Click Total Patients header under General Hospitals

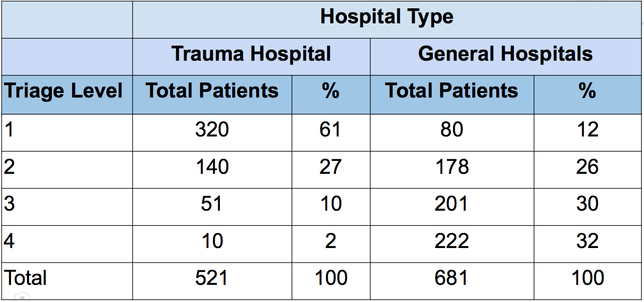coord(452,91)
